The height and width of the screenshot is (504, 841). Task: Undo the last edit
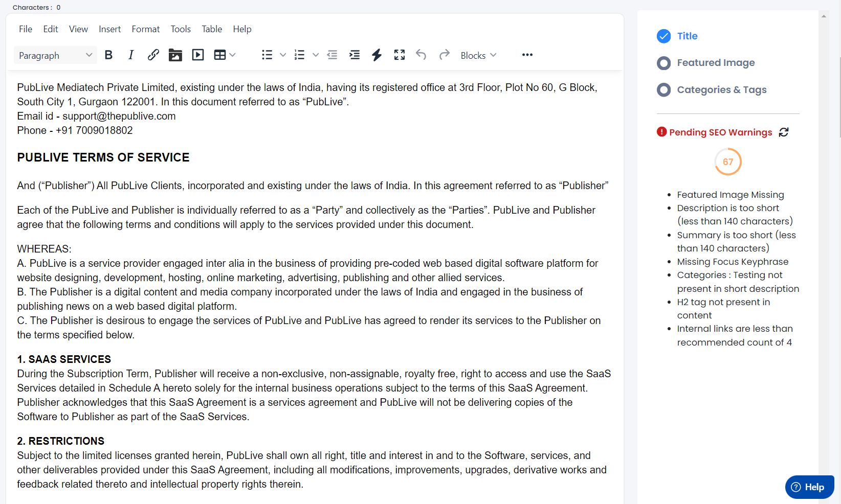[x=421, y=55]
